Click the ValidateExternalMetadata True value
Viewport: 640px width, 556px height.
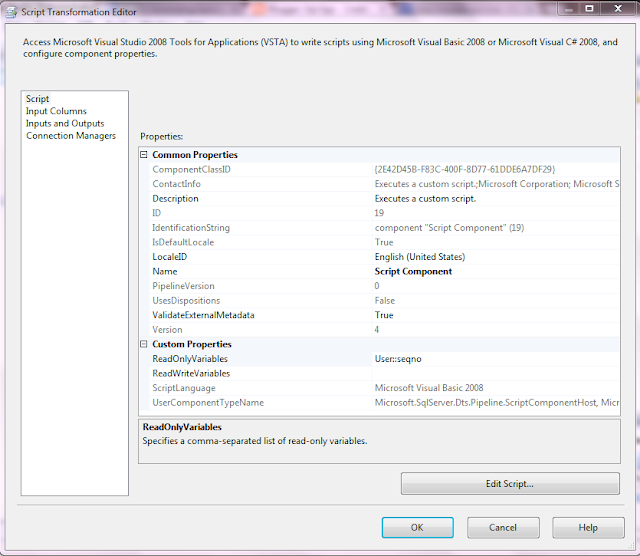coord(384,315)
